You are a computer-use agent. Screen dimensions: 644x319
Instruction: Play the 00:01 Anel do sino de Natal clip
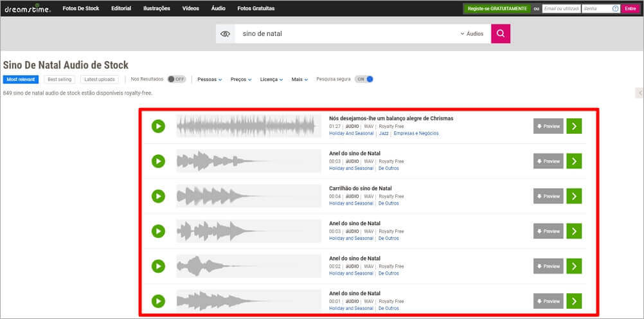pyautogui.click(x=158, y=302)
